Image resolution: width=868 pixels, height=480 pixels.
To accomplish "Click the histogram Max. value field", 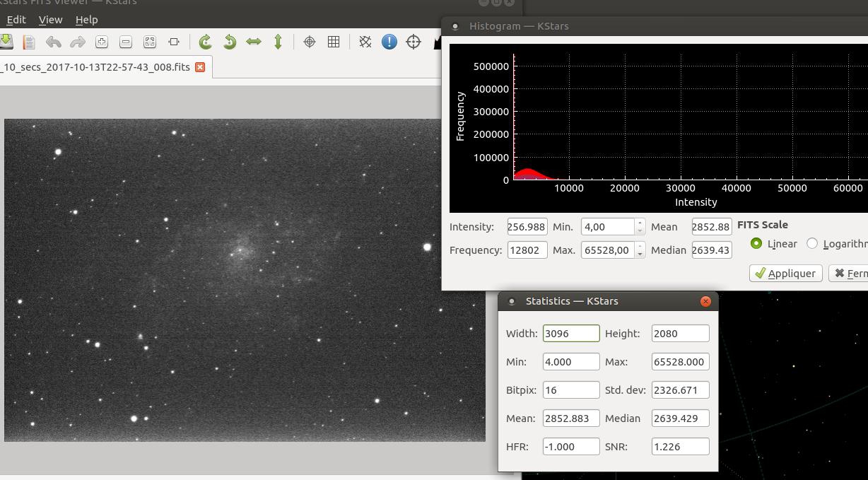I will pyautogui.click(x=608, y=250).
